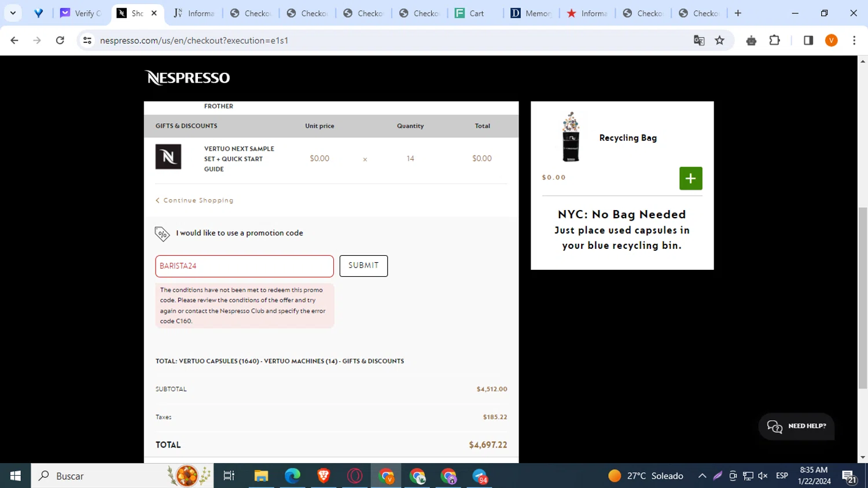Click the promotion code field containing BARISTA24
The height and width of the screenshot is (488, 868).
point(244,266)
